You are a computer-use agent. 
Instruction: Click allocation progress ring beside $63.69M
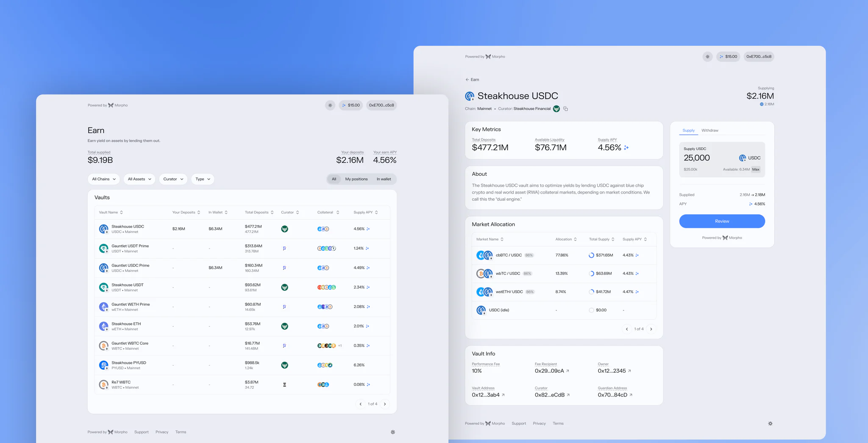(591, 274)
